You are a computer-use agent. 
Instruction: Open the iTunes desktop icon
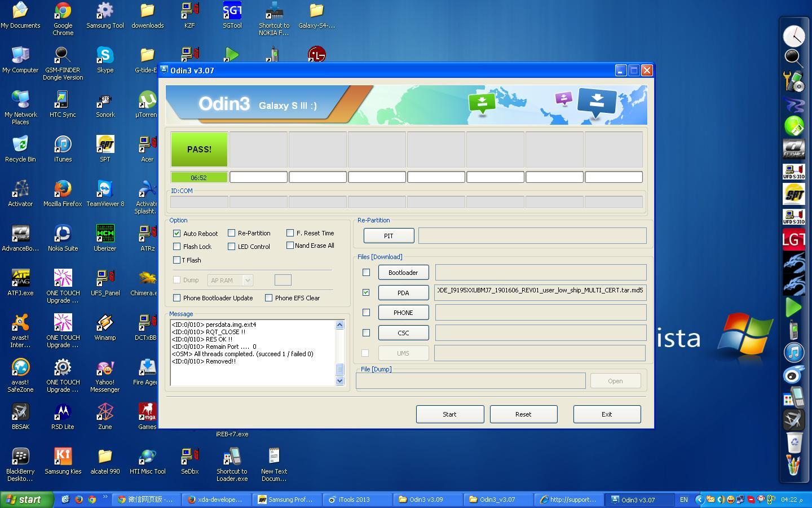(63, 149)
